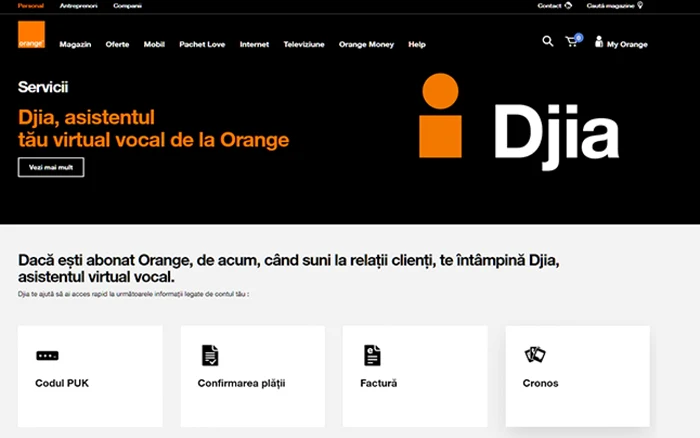Open the Help menu
Screen dimensions: 700x438
pyautogui.click(x=417, y=44)
